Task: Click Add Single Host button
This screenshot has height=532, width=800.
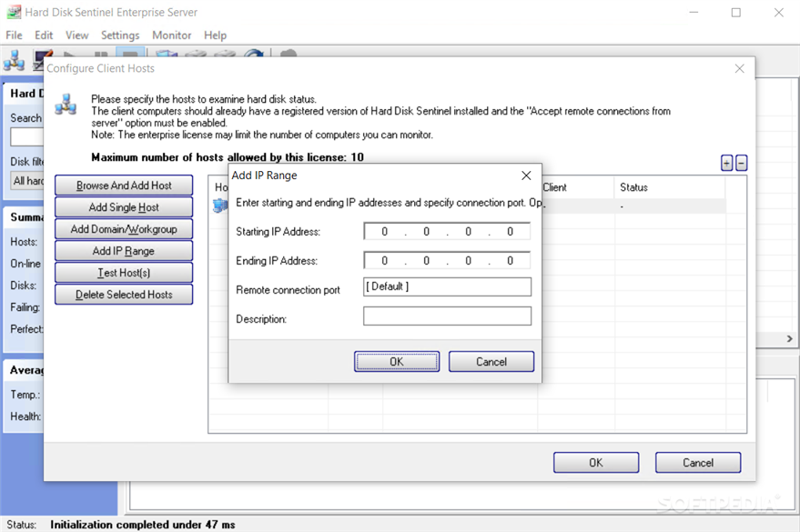Action: [x=124, y=207]
